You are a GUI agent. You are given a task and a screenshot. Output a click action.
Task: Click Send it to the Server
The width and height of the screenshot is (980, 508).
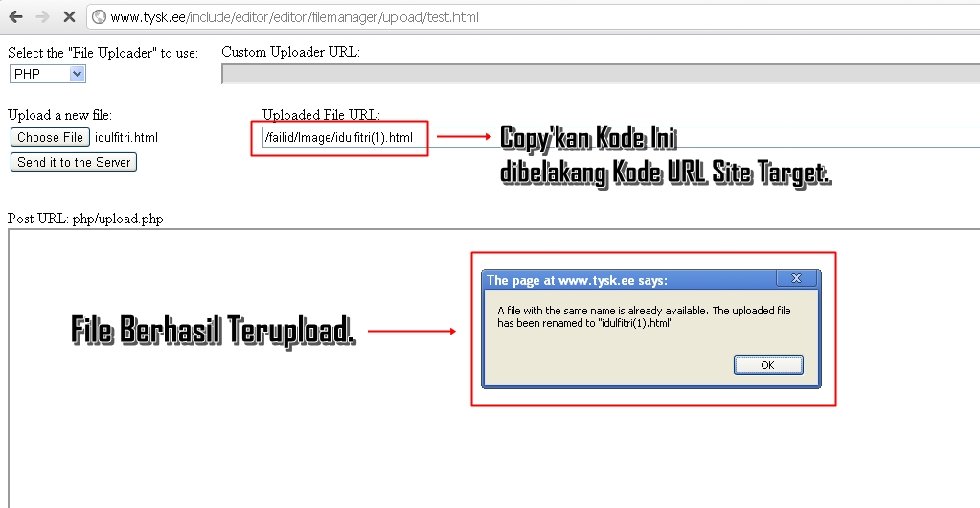tap(74, 162)
